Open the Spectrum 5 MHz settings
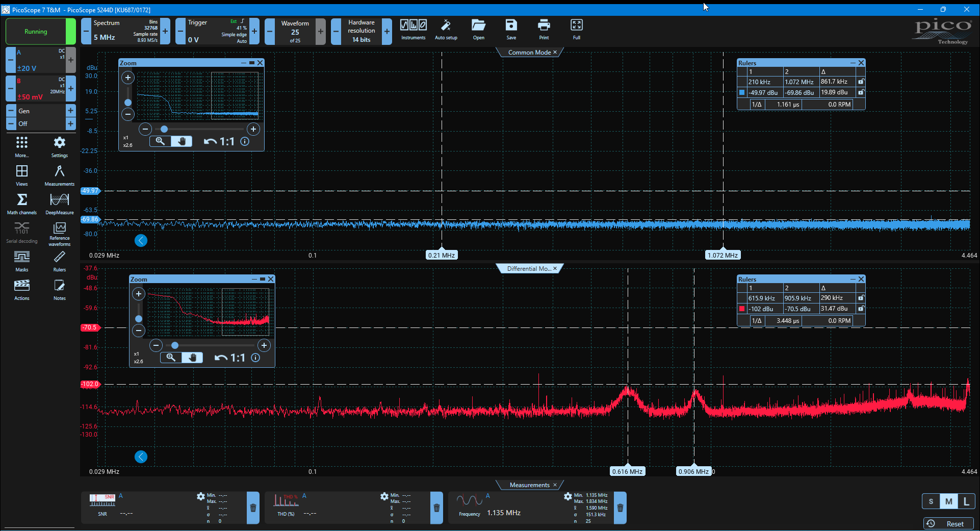 click(125, 32)
